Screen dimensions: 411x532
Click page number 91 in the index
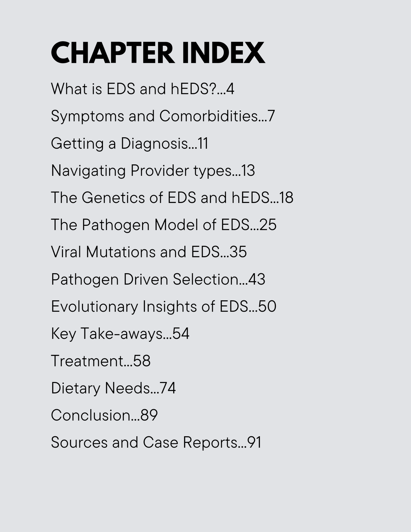tap(254, 442)
